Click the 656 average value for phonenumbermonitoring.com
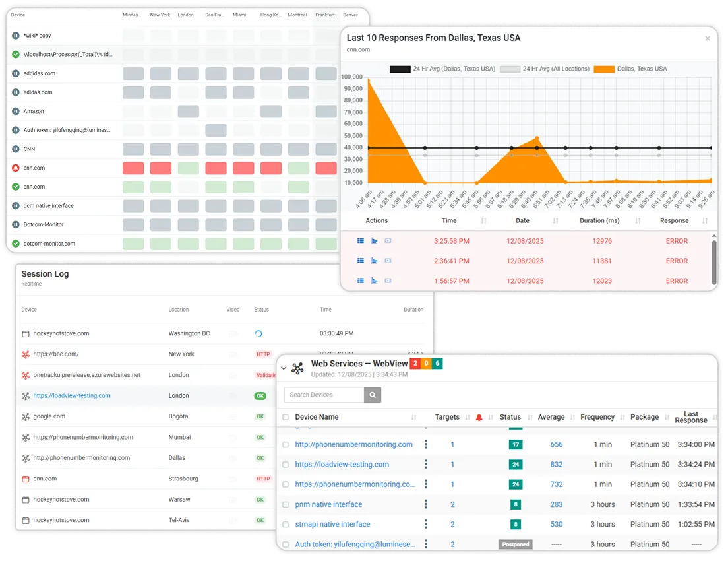 point(556,444)
